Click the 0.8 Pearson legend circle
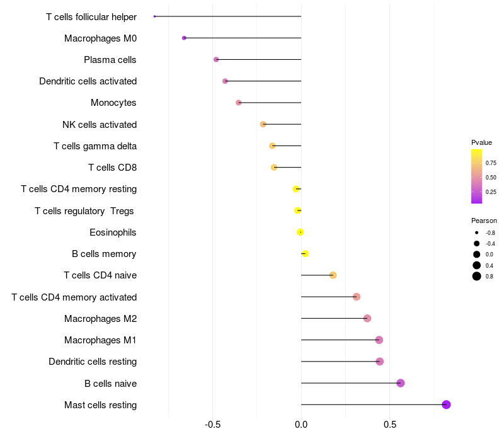504x441 pixels. coord(477,276)
